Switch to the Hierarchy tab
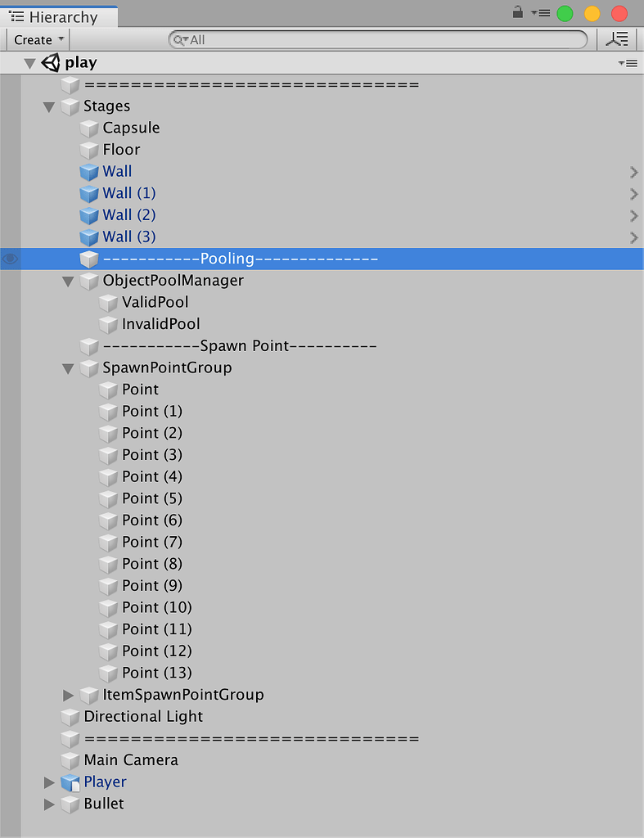644x838 pixels. point(57,15)
